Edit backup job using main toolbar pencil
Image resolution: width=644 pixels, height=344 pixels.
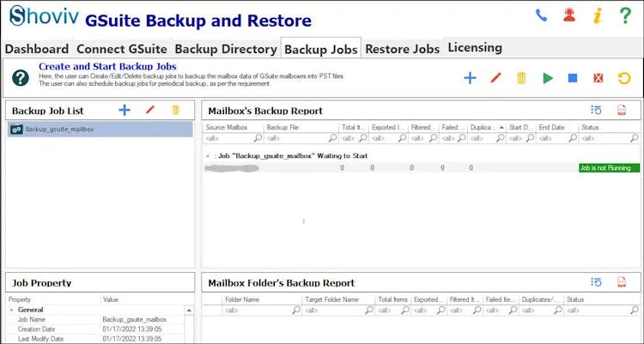[x=495, y=77]
